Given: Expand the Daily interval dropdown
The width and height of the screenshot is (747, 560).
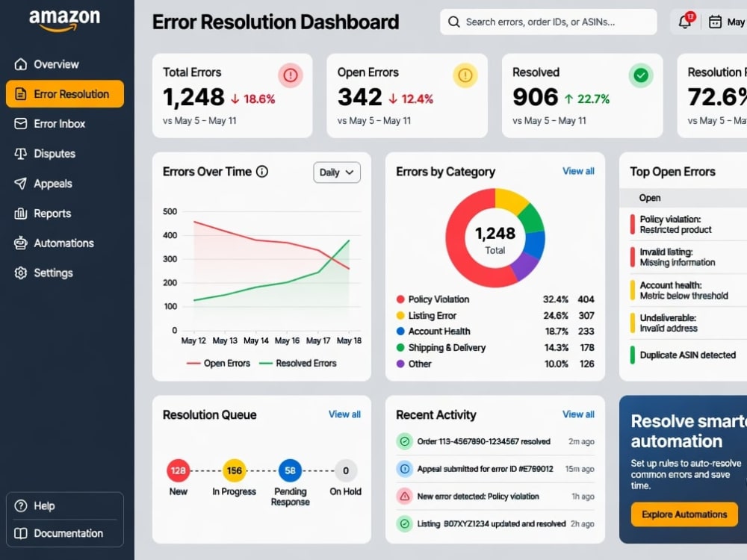Looking at the screenshot, I should (x=337, y=172).
